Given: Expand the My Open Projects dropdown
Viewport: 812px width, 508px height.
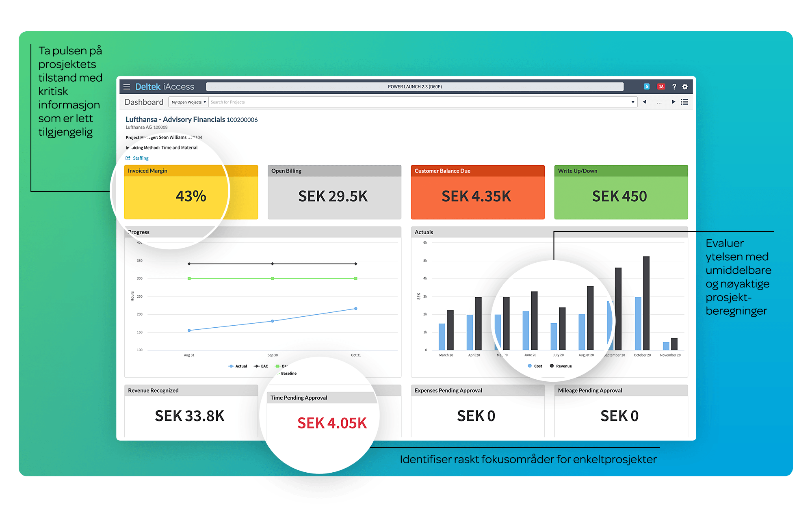Looking at the screenshot, I should 188,102.
